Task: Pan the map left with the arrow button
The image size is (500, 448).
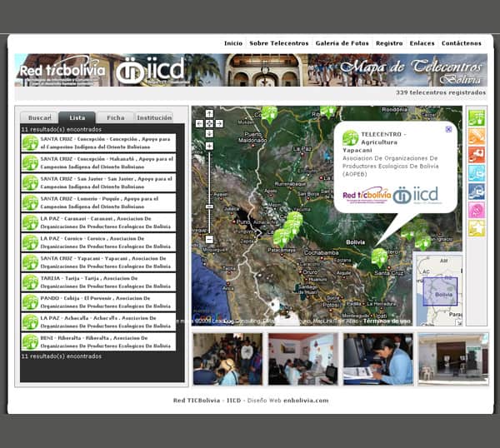Action: point(199,123)
